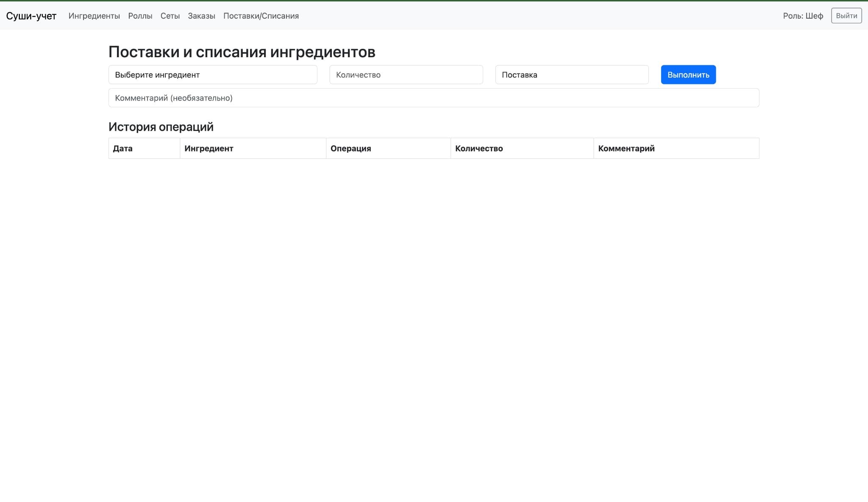Click the История операций heading

161,127
